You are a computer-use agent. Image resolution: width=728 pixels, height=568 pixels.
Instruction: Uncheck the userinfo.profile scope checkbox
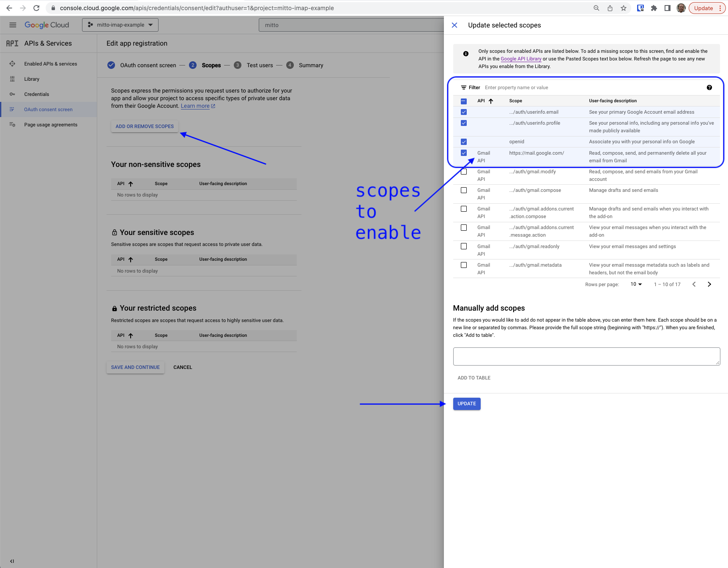coord(464,123)
